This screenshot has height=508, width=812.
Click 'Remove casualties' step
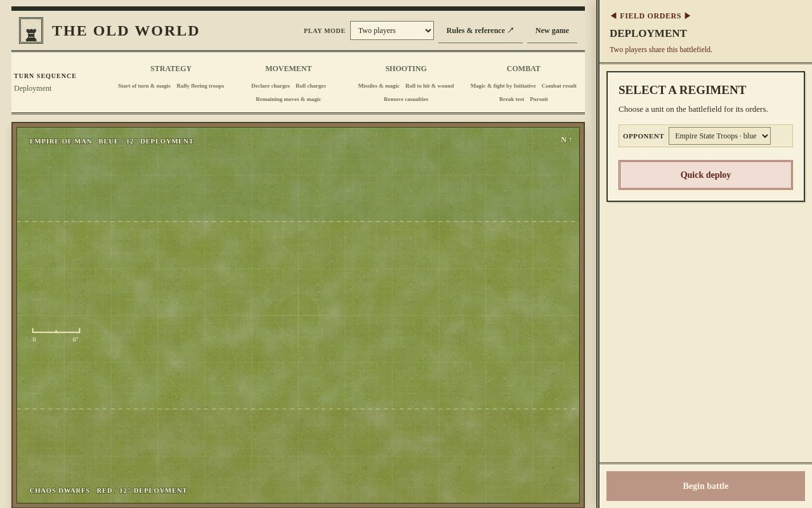click(406, 99)
